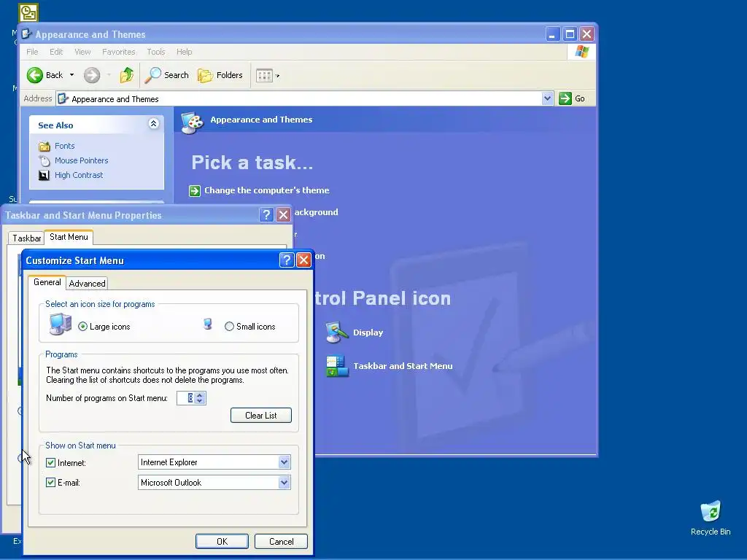The height and width of the screenshot is (560, 747).
Task: Maximize the Appearance and Themes window
Action: [570, 34]
